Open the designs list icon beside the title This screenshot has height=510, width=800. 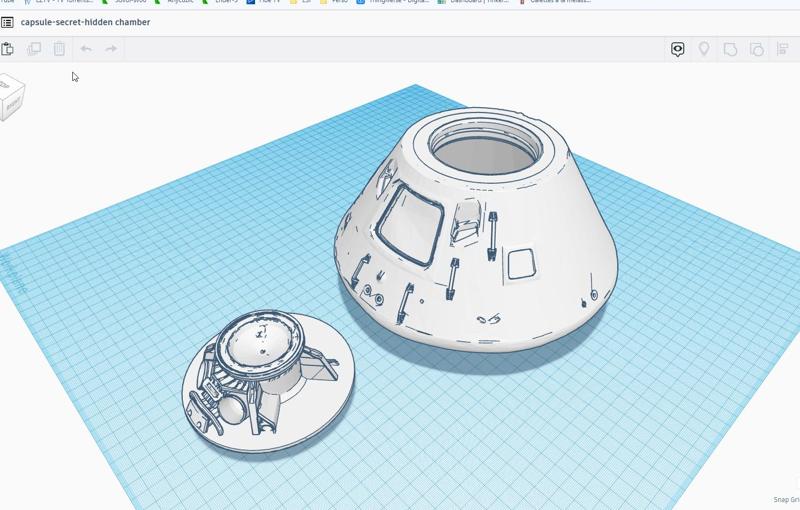click(x=7, y=22)
